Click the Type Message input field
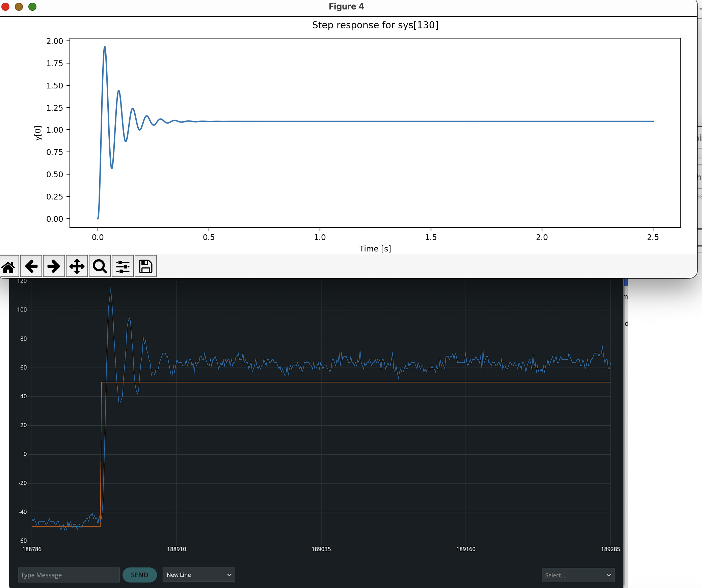This screenshot has height=588, width=702. click(x=69, y=575)
